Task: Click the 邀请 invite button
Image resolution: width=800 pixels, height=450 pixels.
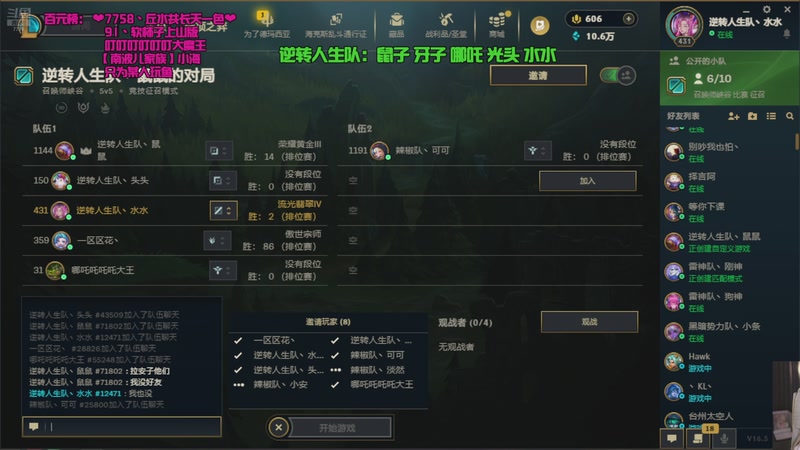Action: tap(538, 76)
